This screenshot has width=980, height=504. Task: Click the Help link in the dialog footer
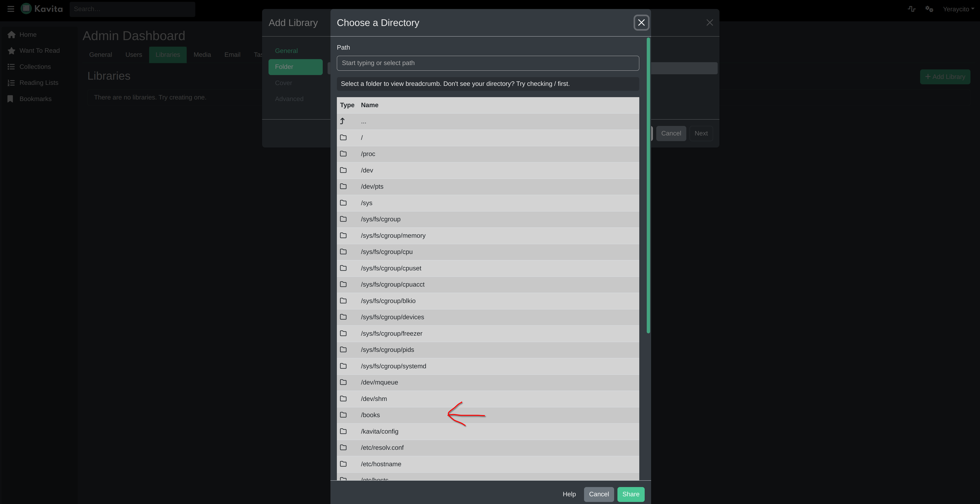[569, 494]
